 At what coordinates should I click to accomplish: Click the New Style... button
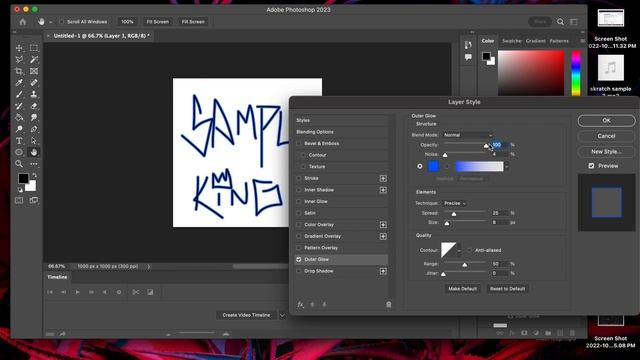pyautogui.click(x=607, y=151)
